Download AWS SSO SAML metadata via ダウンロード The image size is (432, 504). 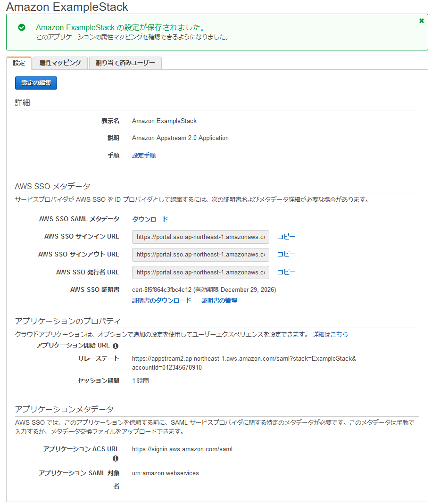[150, 219]
